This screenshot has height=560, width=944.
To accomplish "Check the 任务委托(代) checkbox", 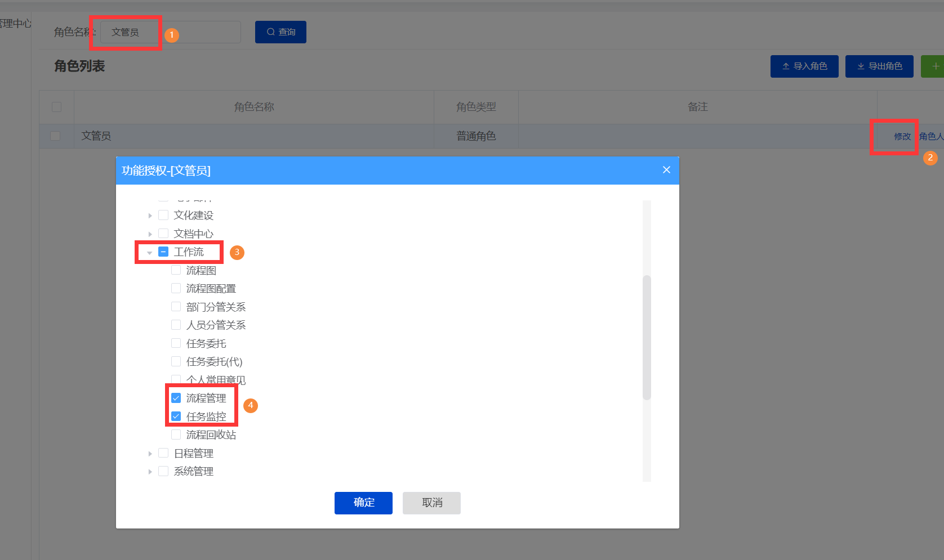I will [176, 361].
